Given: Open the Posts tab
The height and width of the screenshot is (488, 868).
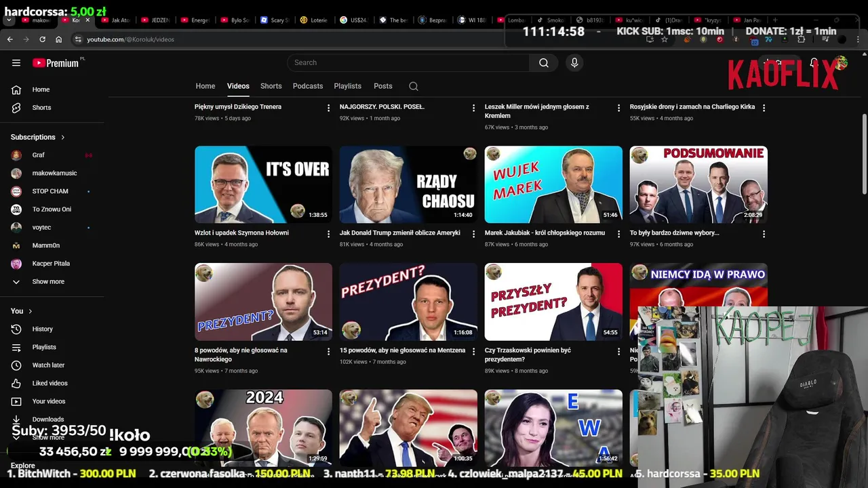Looking at the screenshot, I should tap(383, 86).
